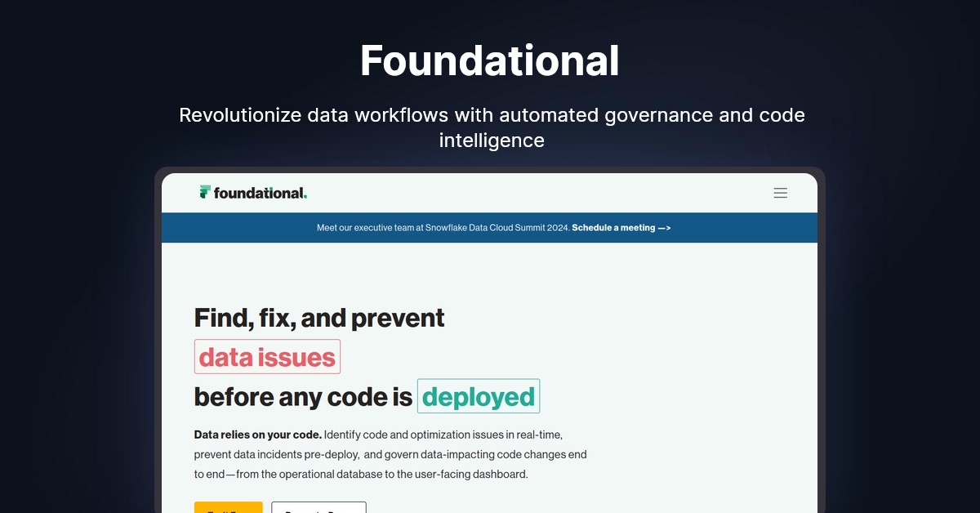Click the 'before any code is' heading line

(x=303, y=397)
